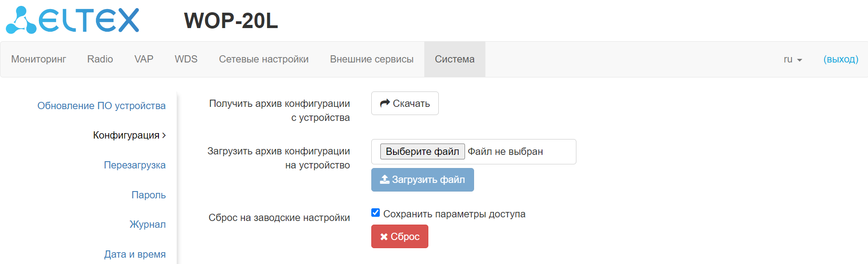Uncheck Сохранить параметры доступа checkbox
The image size is (868, 264).
pyautogui.click(x=375, y=213)
